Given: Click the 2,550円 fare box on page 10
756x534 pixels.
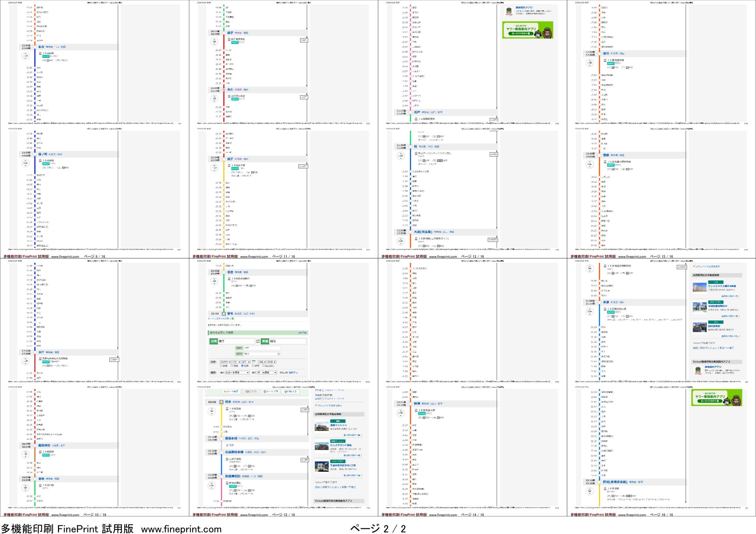Looking at the screenshot, I should tap(114, 359).
